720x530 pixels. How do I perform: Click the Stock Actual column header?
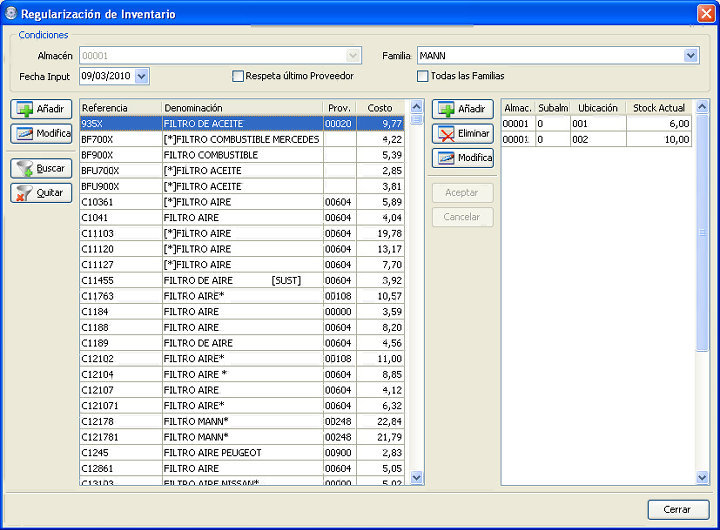659,108
